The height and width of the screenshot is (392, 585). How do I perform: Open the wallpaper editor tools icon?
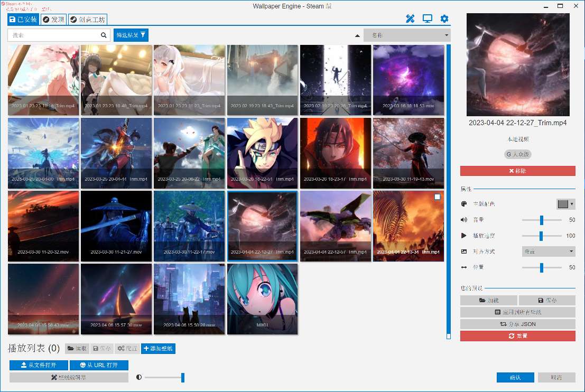tap(410, 18)
